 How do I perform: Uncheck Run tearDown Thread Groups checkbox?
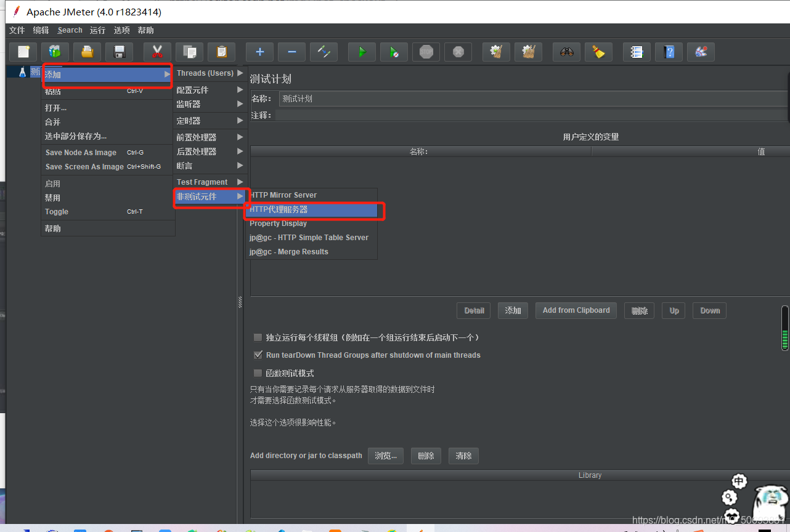(258, 355)
